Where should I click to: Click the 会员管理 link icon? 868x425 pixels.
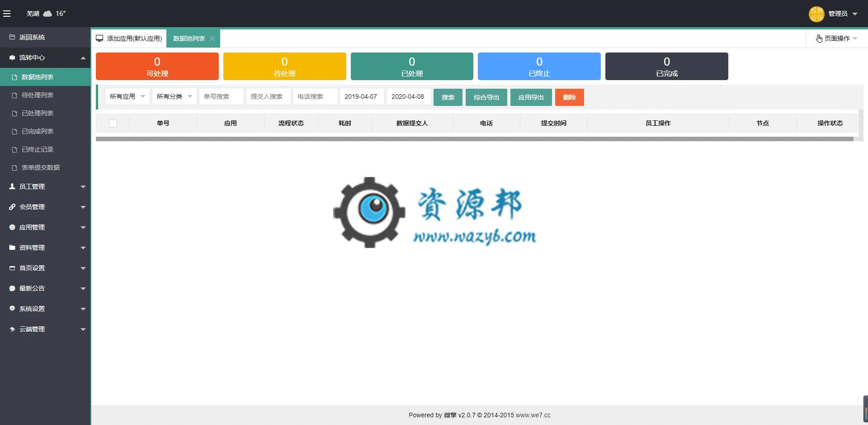(x=12, y=206)
